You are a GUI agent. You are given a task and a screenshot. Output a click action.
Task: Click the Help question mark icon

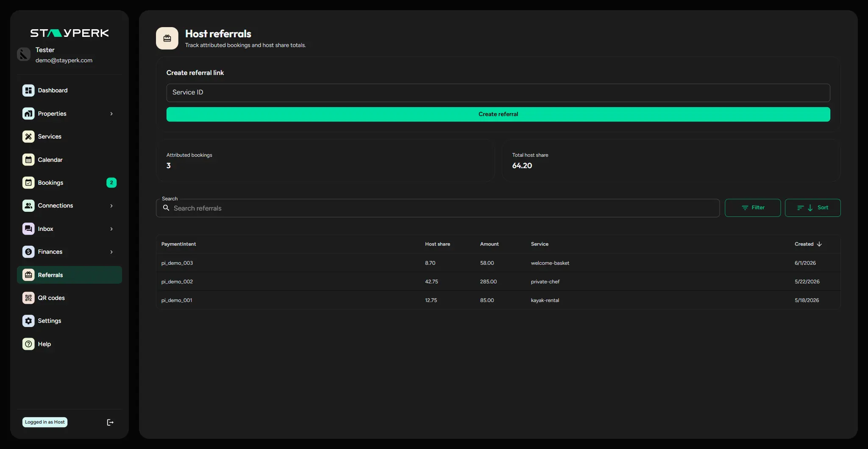tap(28, 344)
